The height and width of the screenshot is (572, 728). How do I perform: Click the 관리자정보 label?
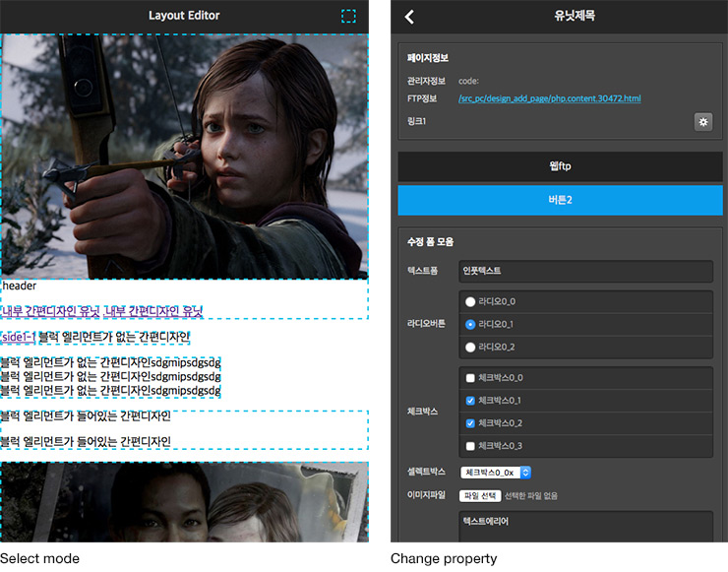pyautogui.click(x=426, y=82)
